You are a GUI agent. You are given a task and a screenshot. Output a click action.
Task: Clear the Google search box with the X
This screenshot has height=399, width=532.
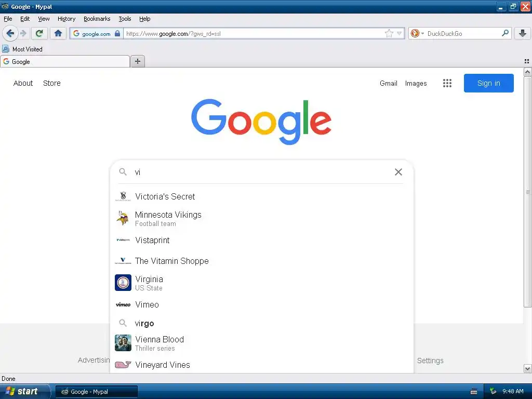398,172
